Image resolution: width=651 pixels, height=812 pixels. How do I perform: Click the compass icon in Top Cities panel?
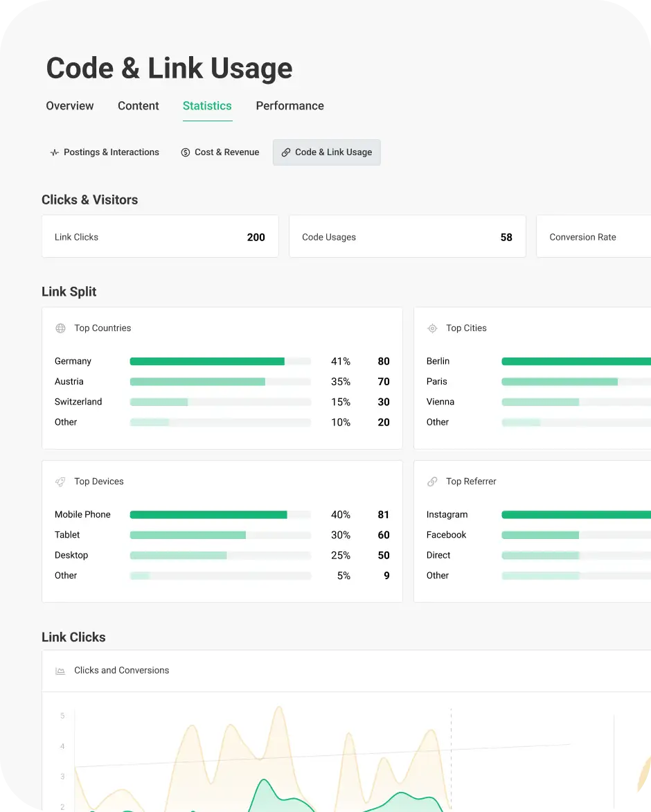point(433,328)
